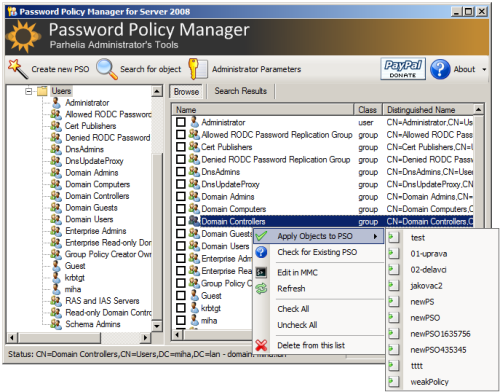The image size is (500, 392).
Task: Apply the 02-delavci PSO from submenu
Action: coord(442,270)
